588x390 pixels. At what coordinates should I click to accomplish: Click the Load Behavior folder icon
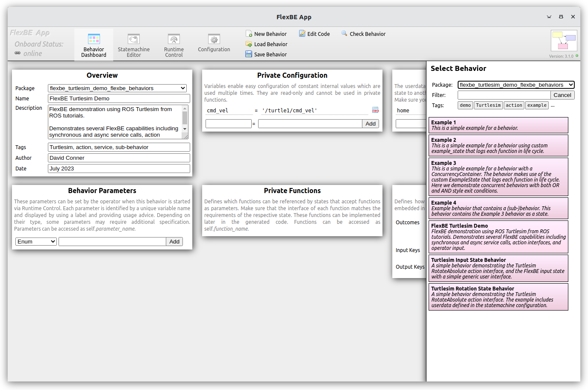coord(249,44)
